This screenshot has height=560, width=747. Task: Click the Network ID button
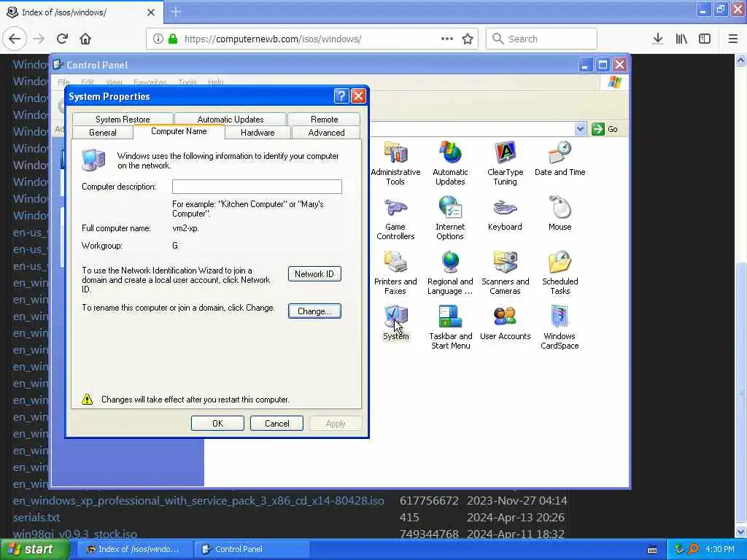click(x=314, y=274)
